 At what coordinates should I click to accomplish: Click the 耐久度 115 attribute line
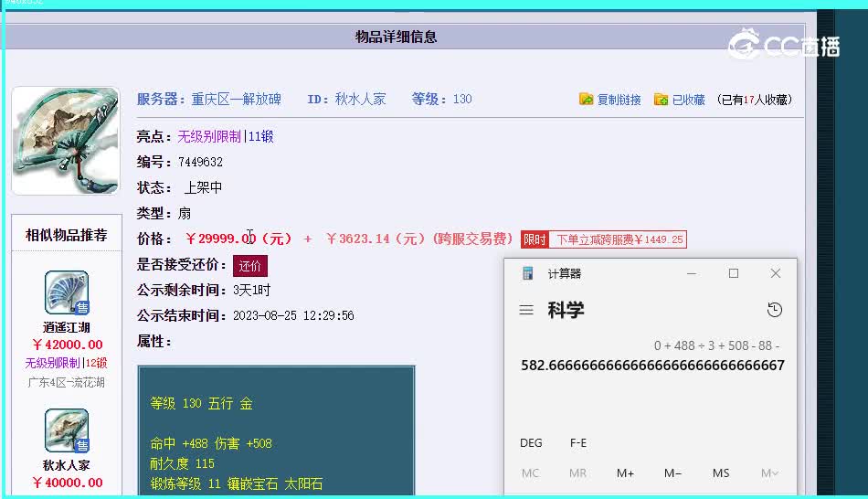[182, 463]
